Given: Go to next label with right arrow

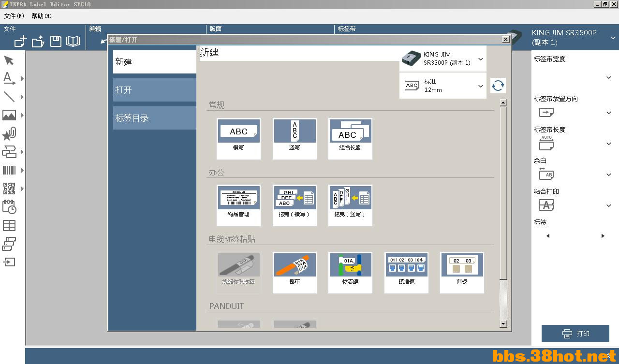Looking at the screenshot, I should 603,236.
